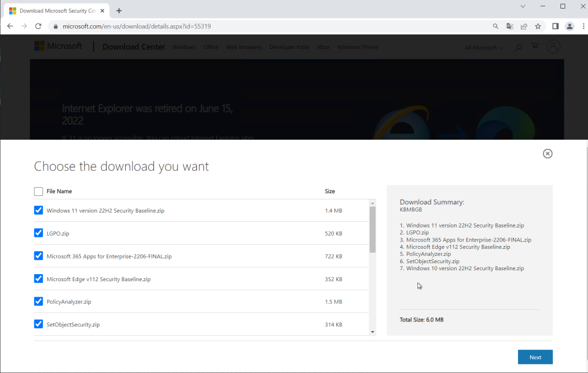Open the Xbox menu item
Image resolution: width=588 pixels, height=373 pixels.
(323, 47)
